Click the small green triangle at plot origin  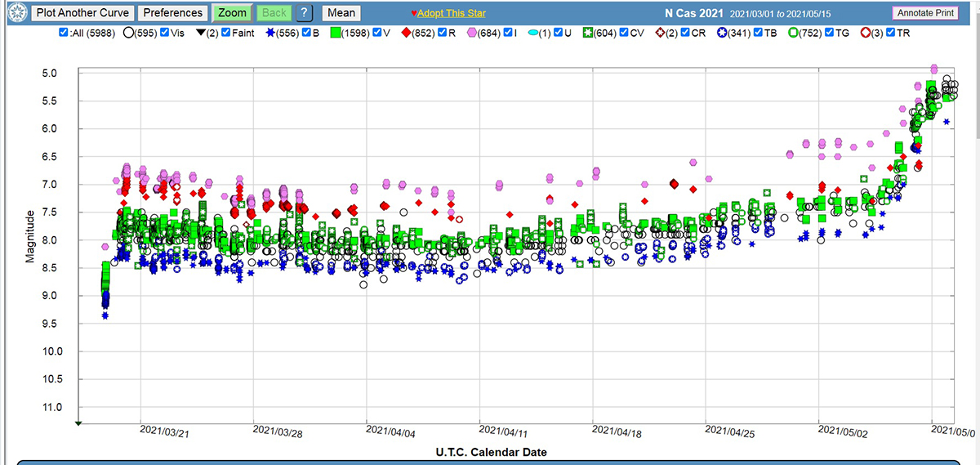(78, 423)
